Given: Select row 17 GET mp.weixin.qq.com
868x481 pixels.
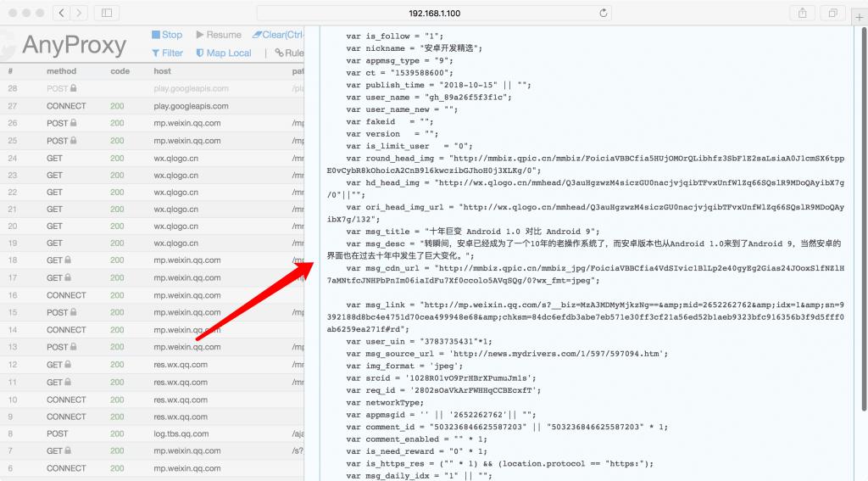Looking at the screenshot, I should (153, 277).
